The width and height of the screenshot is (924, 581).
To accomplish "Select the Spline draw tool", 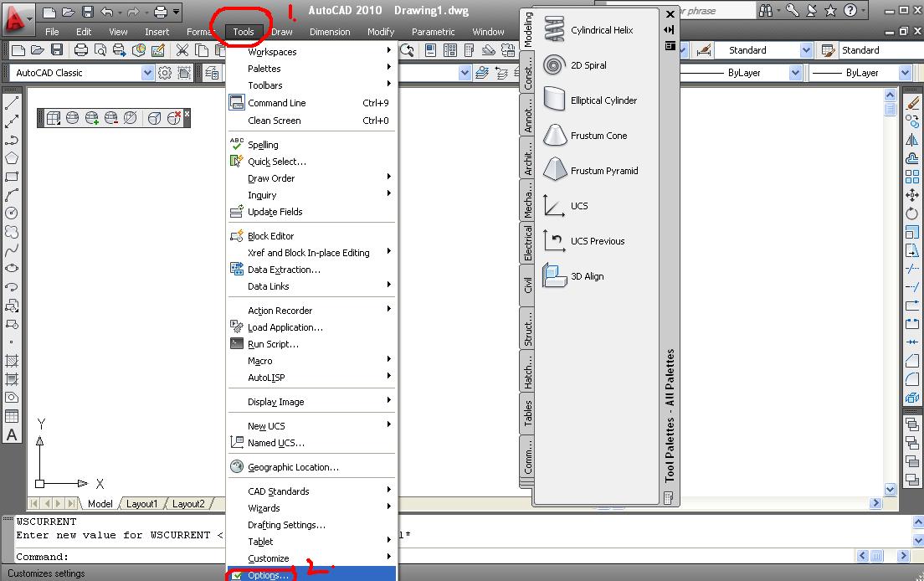I will 11,250.
